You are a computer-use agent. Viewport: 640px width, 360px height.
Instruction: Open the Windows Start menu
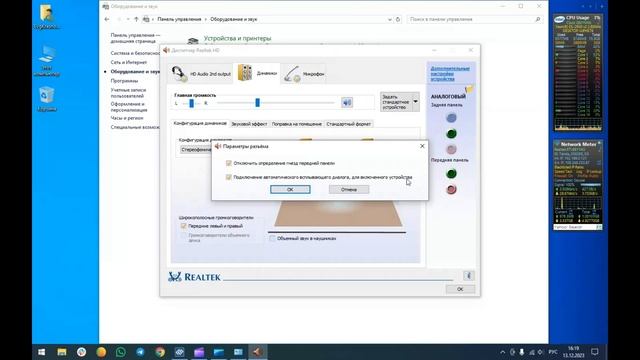click(42, 352)
